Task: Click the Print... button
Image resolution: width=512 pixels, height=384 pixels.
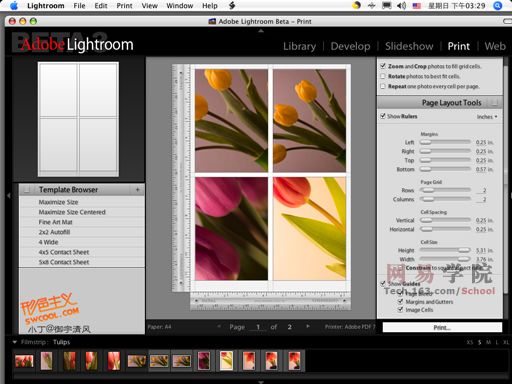Action: (442, 327)
